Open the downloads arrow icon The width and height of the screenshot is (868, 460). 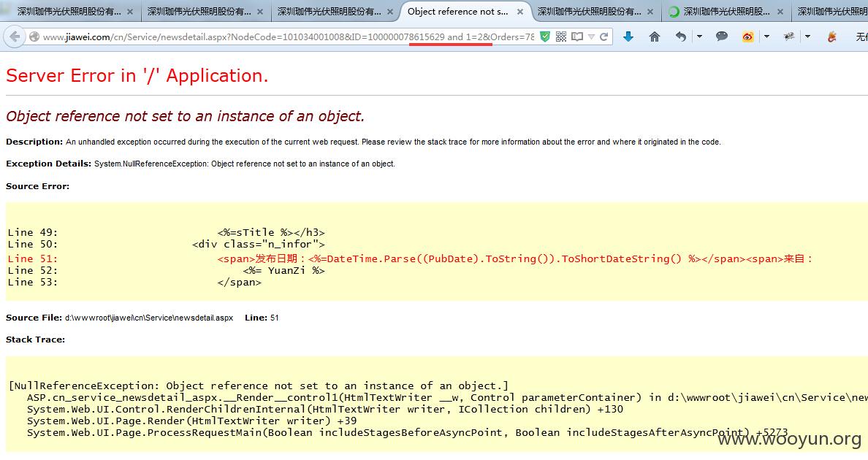pyautogui.click(x=628, y=37)
